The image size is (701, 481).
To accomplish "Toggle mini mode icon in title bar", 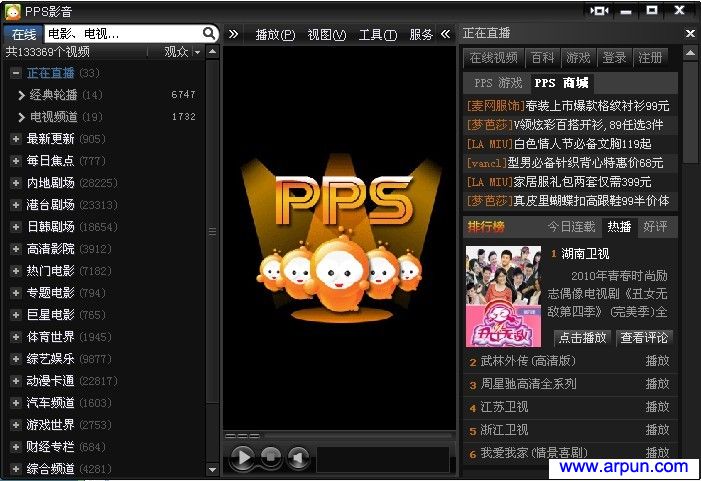I will click(599, 11).
